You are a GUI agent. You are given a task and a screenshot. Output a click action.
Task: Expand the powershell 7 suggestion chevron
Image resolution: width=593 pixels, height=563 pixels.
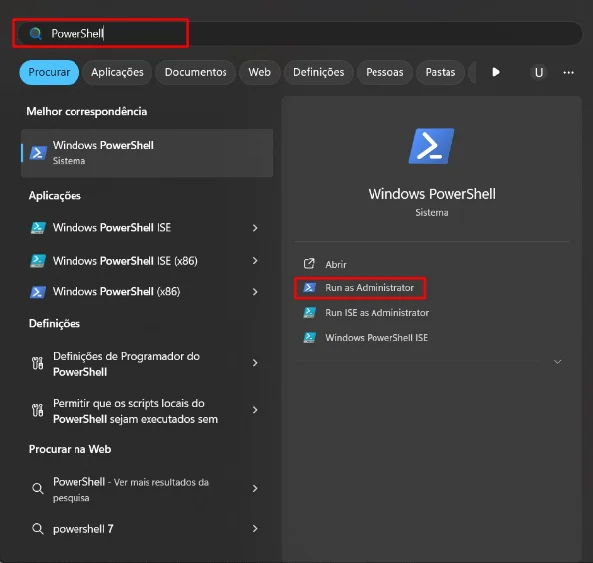255,529
